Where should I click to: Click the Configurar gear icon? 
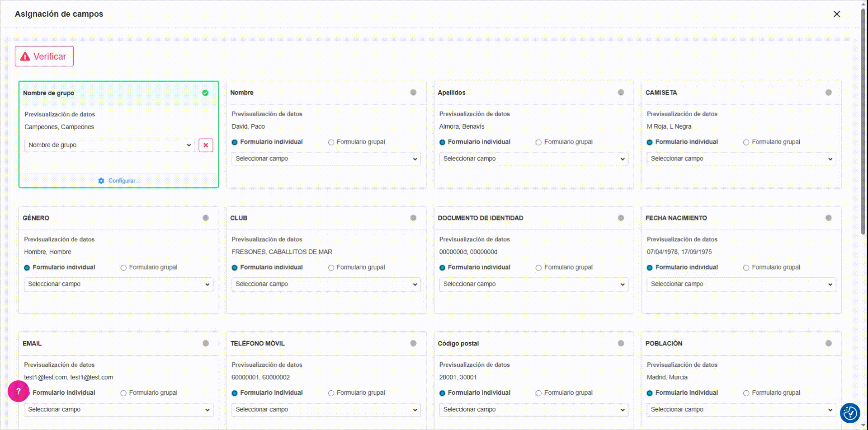point(101,181)
